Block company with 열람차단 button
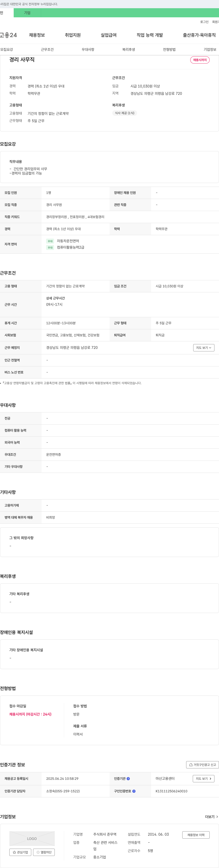The image size is (219, 868). (x=44, y=852)
